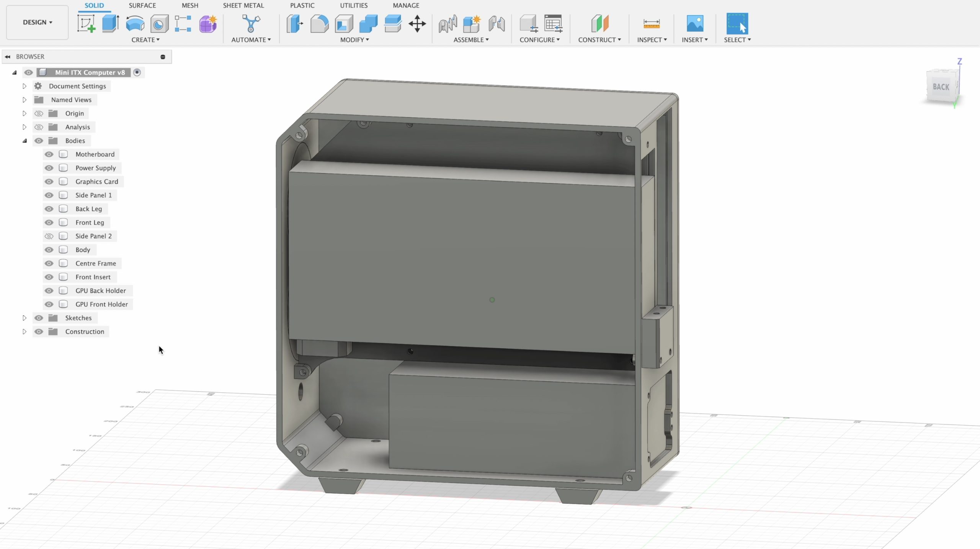
Task: Select the Extrude tool icon
Action: (110, 24)
